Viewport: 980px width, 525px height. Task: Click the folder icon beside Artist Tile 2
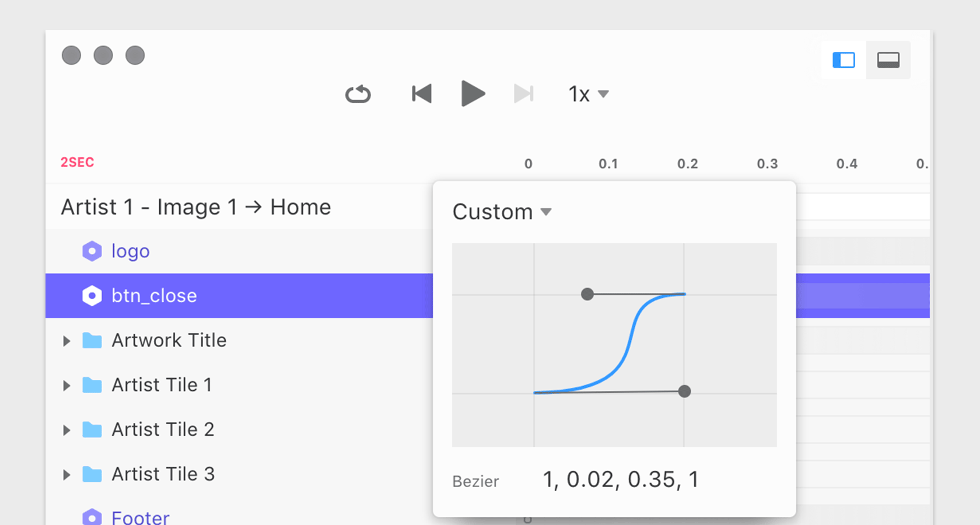tap(92, 429)
